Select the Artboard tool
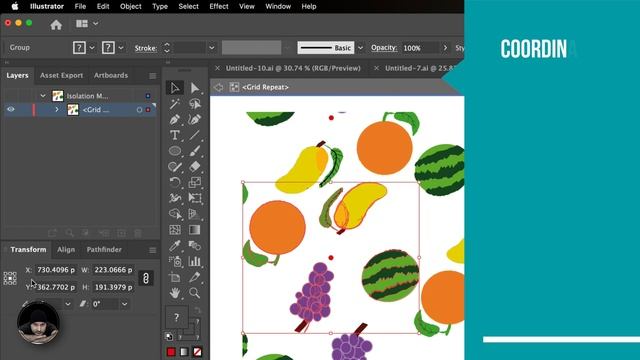Image resolution: width=640 pixels, height=360 pixels. click(x=175, y=278)
